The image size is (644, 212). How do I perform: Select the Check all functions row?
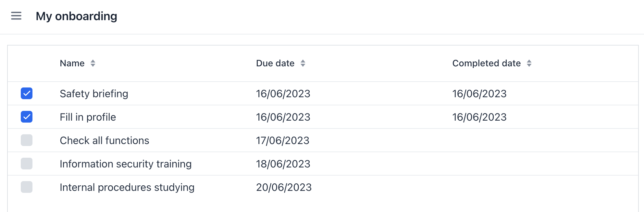(104, 140)
